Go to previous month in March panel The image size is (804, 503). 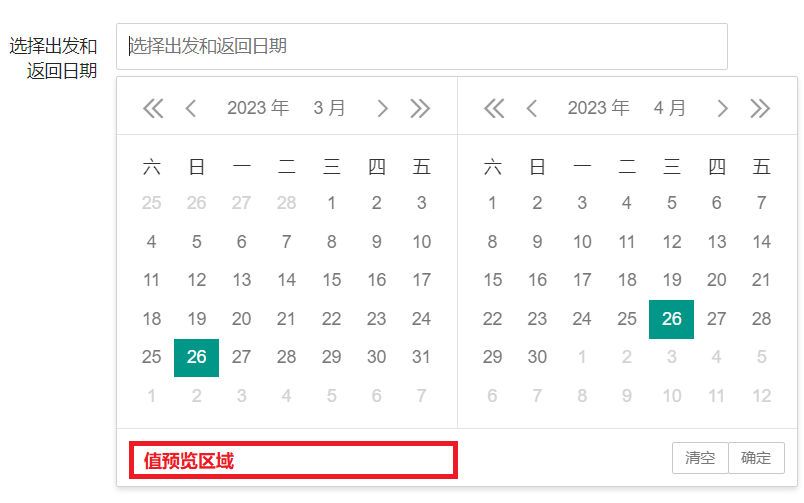[191, 108]
